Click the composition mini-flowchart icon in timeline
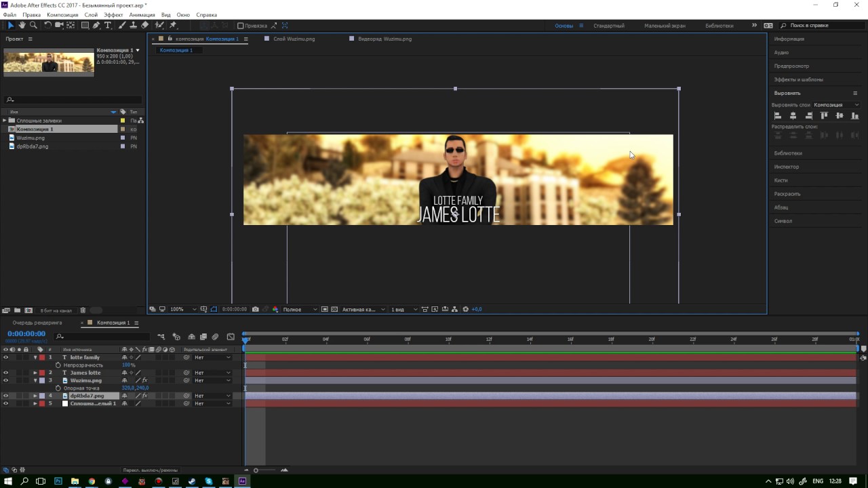This screenshot has width=868, height=488. click(x=161, y=336)
